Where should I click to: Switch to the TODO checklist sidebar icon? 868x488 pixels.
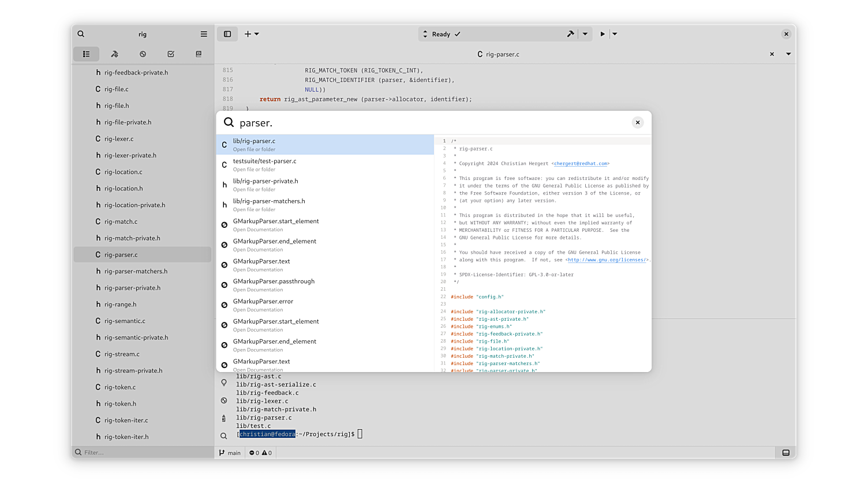coord(171,54)
